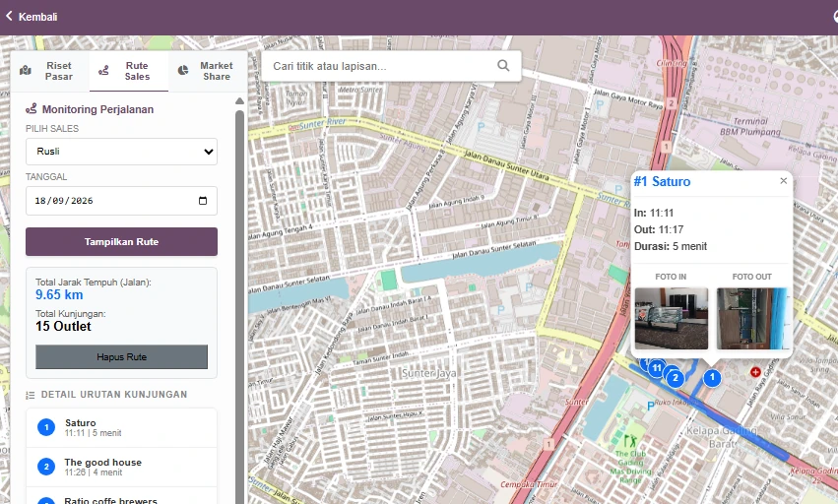Close the #1 Saturo popup
The image size is (838, 504).
(784, 181)
